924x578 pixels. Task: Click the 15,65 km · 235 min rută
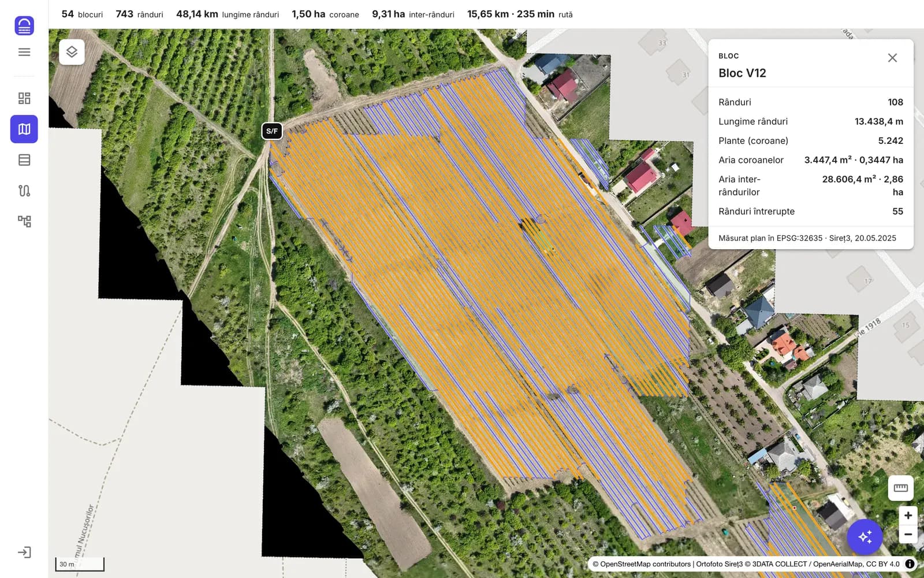coord(520,14)
